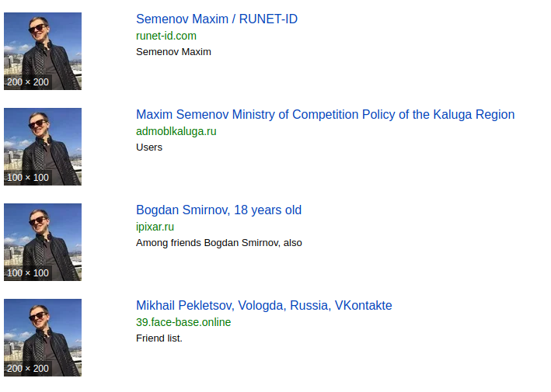
Task: Open thumbnail next to the face-base.online result
Action: point(43,338)
